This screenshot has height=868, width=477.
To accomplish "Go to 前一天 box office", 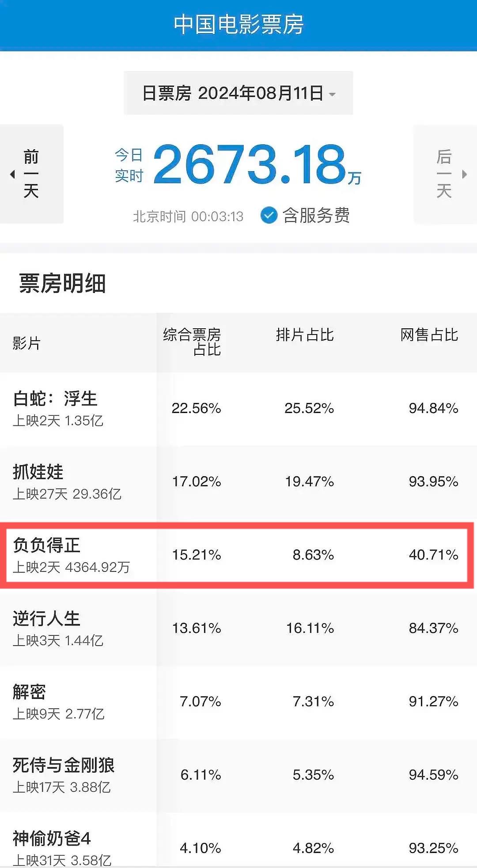I will [31, 174].
